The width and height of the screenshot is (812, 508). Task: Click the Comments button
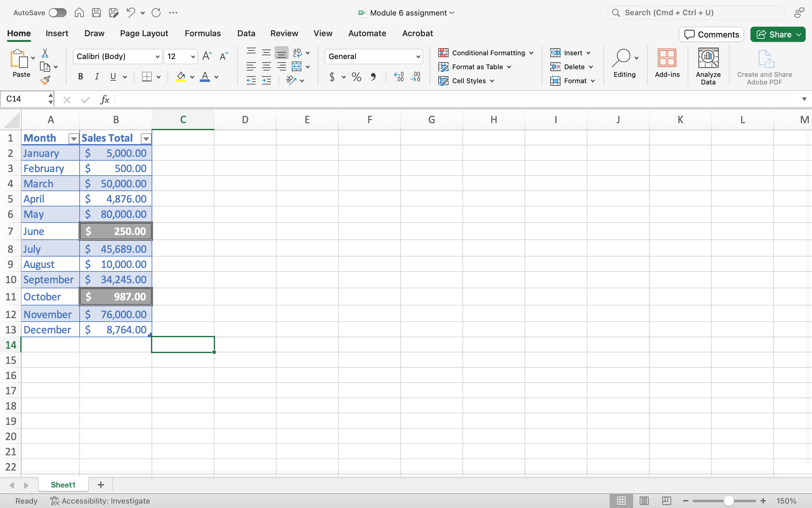click(711, 35)
